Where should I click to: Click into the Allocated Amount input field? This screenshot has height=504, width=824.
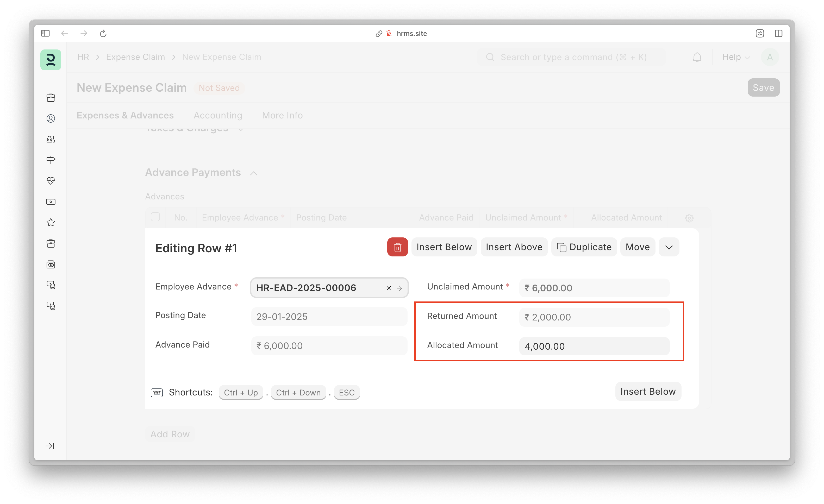pyautogui.click(x=594, y=346)
